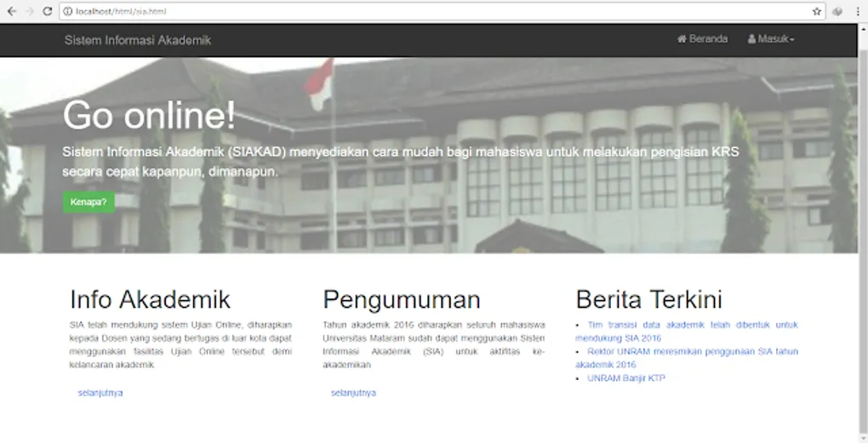Click the Go online! headline
Viewport: 868px width, 443px height.
pyautogui.click(x=149, y=115)
